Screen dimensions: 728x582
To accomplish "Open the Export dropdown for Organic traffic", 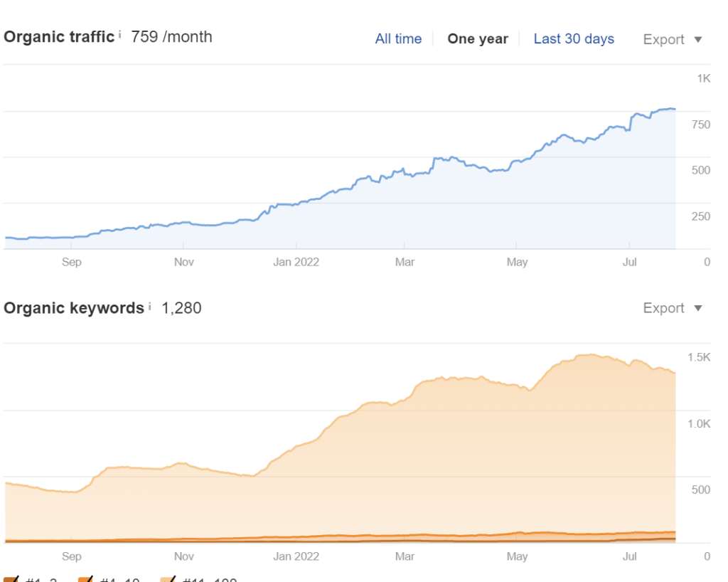I will pyautogui.click(x=673, y=39).
